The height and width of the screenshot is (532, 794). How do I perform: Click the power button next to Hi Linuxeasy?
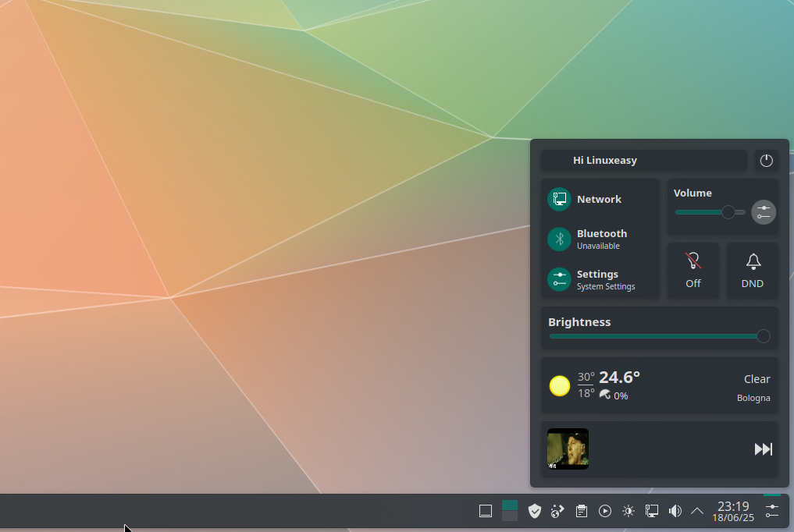tap(766, 161)
